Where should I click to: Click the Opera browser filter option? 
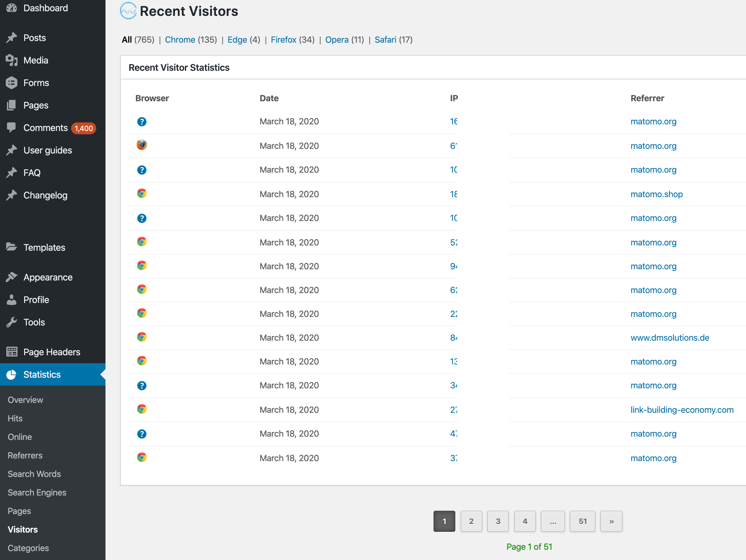tap(338, 39)
